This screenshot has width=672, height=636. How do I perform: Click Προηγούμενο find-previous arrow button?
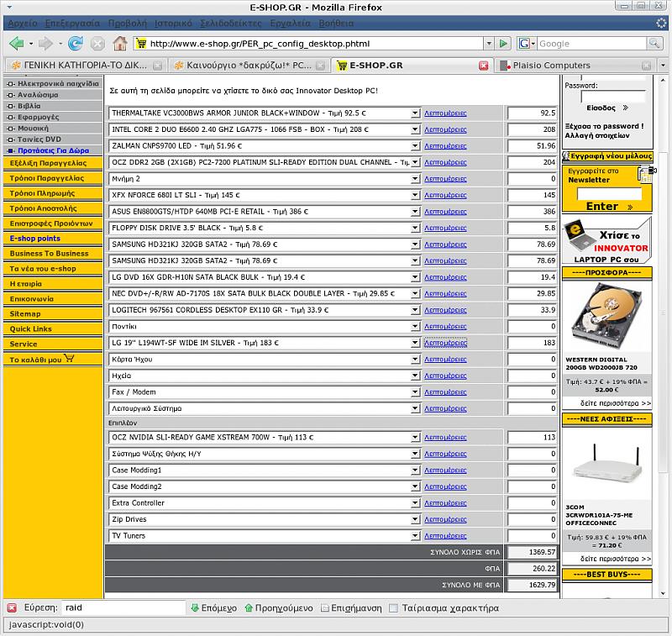click(279, 607)
